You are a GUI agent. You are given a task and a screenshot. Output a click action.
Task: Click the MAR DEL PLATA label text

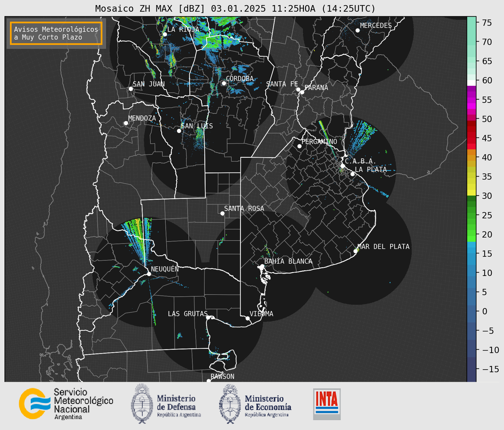383,246
